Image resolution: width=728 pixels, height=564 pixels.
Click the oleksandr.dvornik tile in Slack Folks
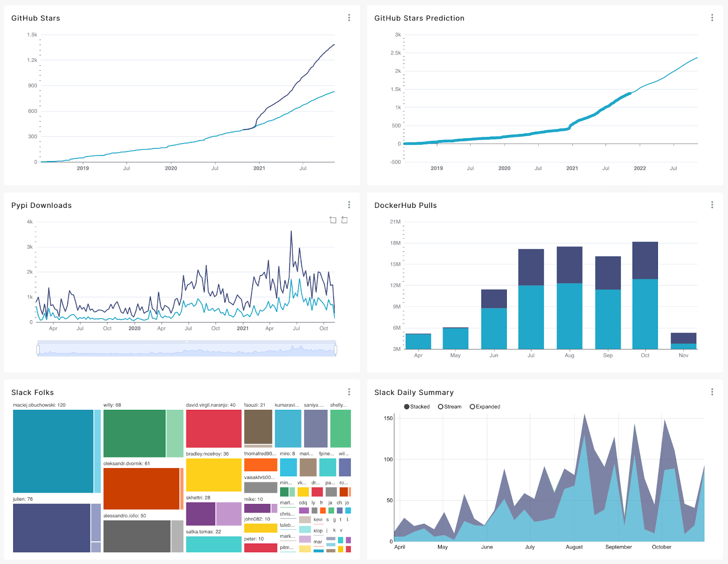[141, 489]
